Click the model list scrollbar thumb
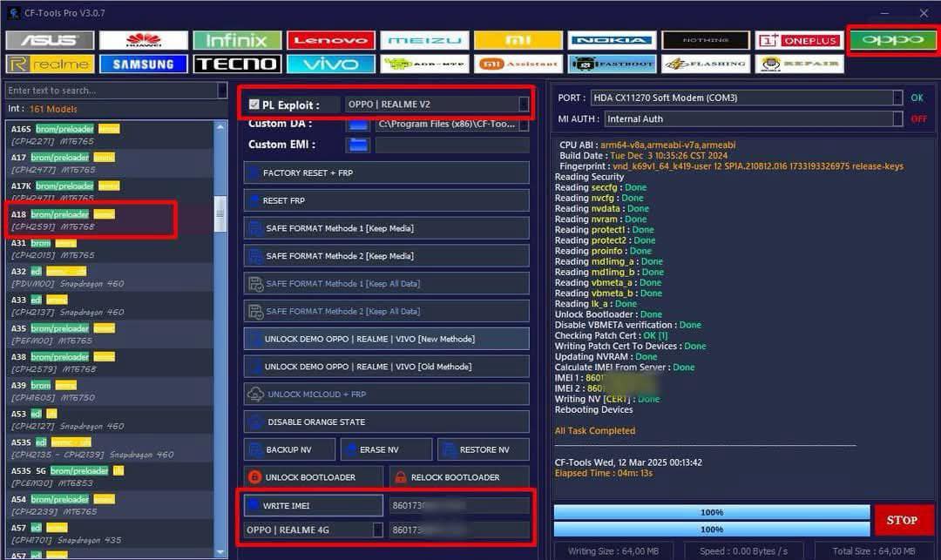This screenshot has height=560, width=941. click(220, 213)
